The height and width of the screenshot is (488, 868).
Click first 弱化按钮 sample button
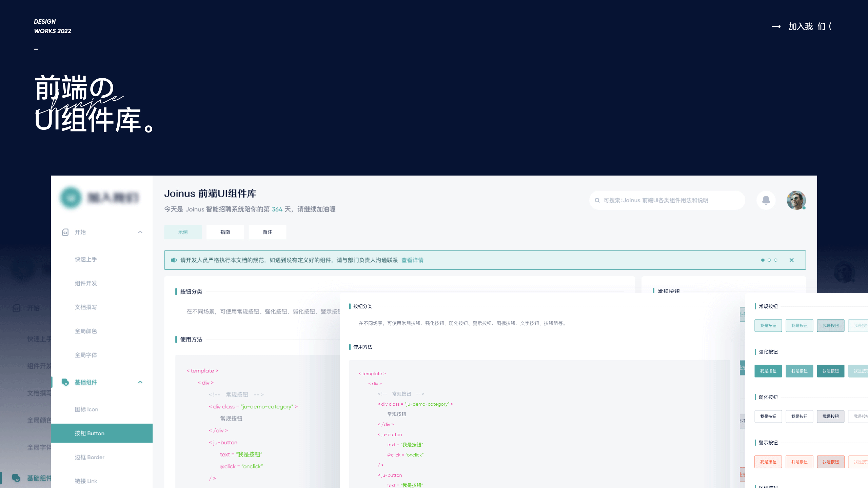click(768, 416)
